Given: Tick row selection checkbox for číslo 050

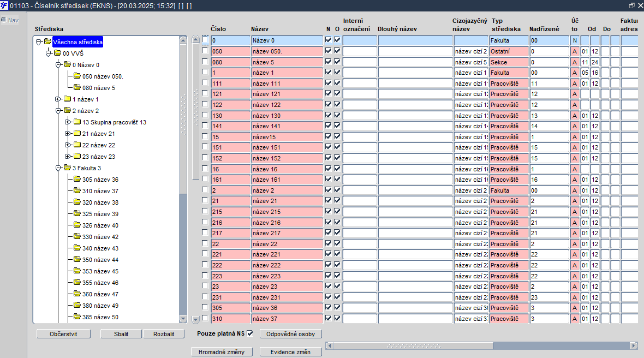Looking at the screenshot, I should 205,51.
